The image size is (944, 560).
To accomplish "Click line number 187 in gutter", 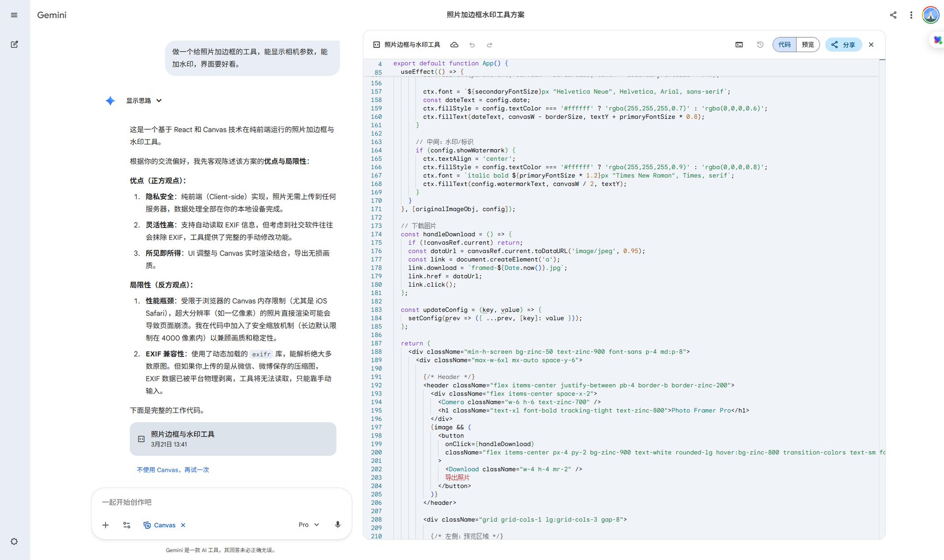I will click(376, 343).
